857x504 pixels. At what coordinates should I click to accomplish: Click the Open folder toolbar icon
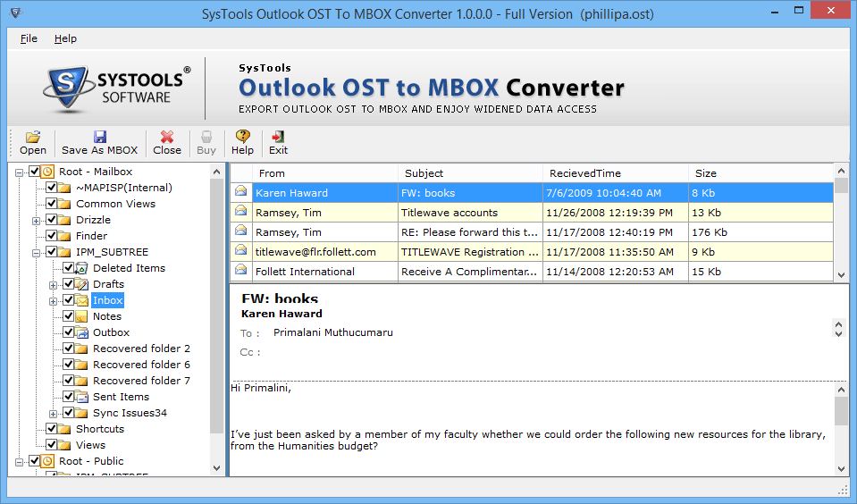click(33, 137)
